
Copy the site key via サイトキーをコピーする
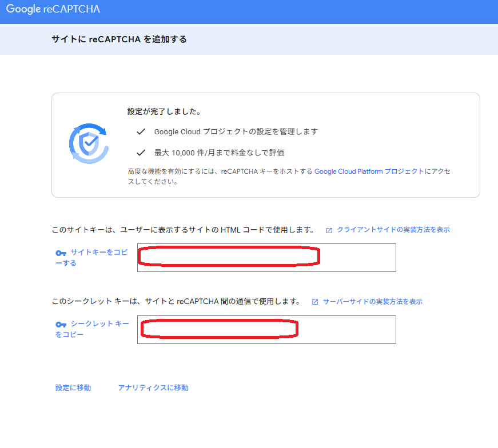[91, 258]
